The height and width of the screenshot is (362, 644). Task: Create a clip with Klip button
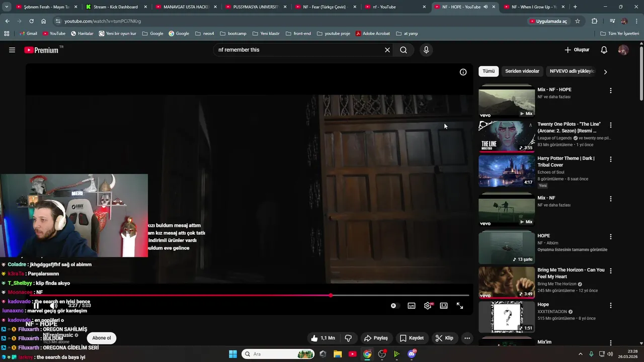(x=444, y=338)
